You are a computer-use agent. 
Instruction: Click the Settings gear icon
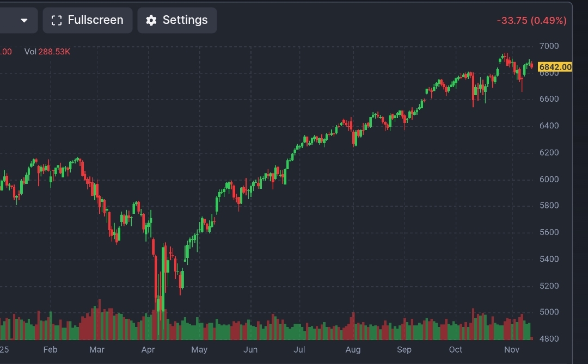pos(151,20)
